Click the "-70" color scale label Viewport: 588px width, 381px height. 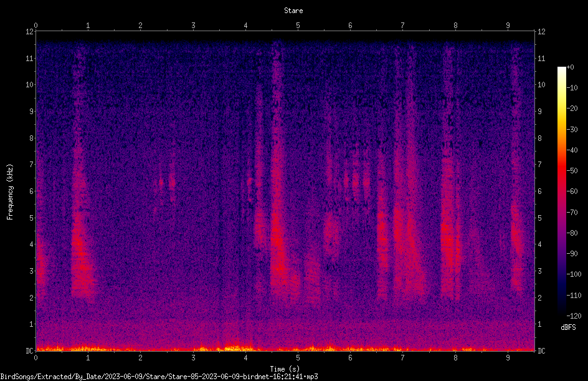pyautogui.click(x=572, y=213)
